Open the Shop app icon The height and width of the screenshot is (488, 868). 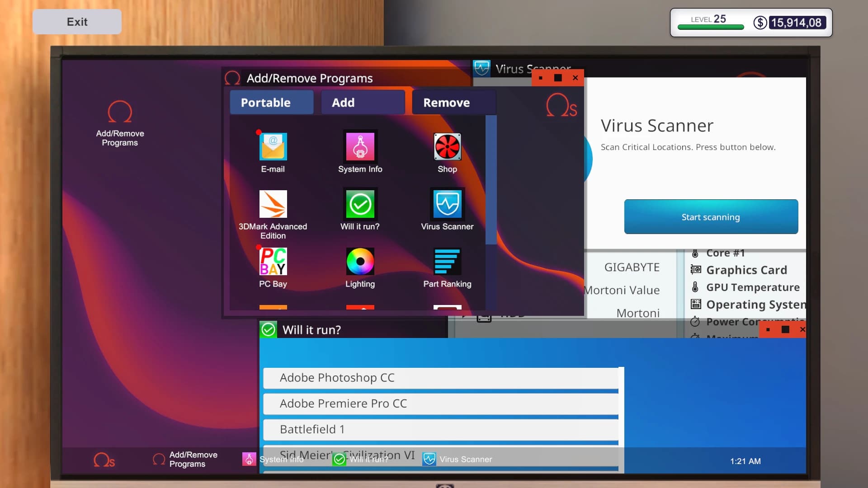pyautogui.click(x=447, y=147)
